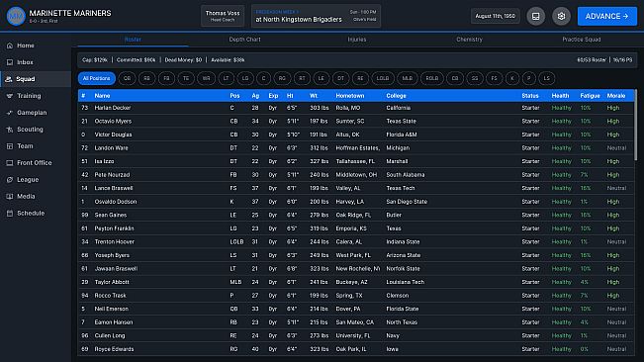Select the All Positions filter

pos(97,78)
